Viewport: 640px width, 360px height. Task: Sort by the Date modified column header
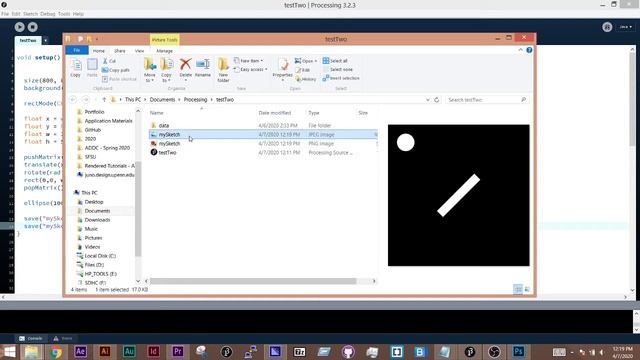[275, 113]
